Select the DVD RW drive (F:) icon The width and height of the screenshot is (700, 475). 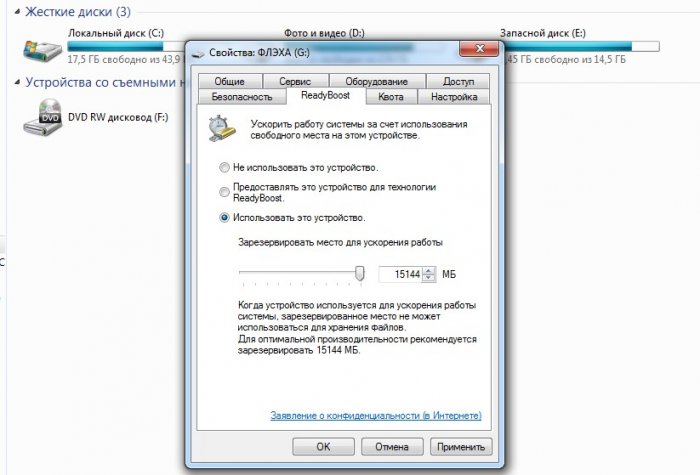click(42, 117)
